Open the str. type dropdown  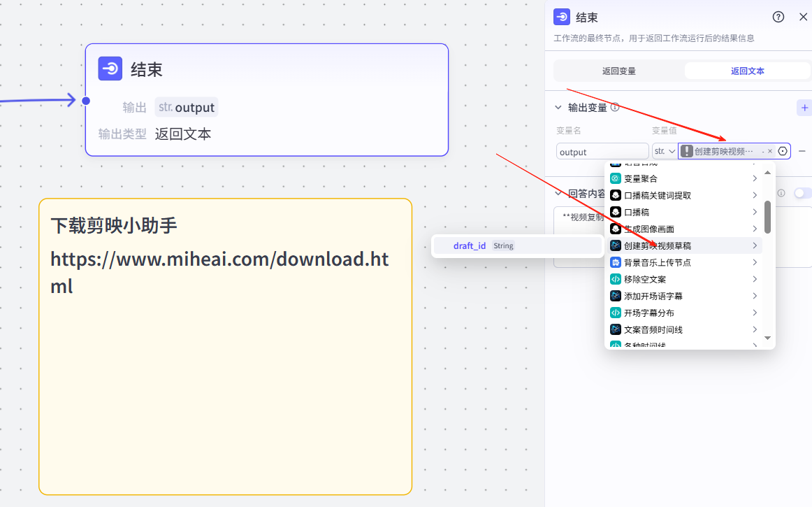coord(664,151)
